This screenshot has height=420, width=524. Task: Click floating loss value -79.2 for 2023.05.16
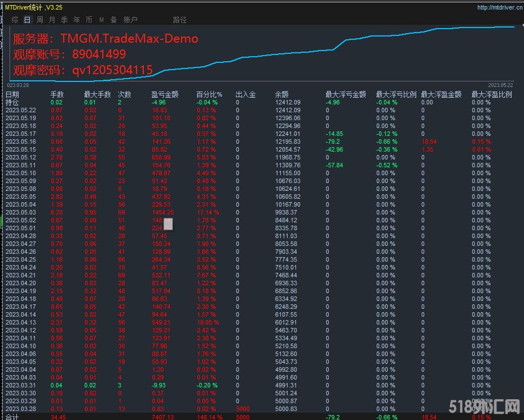pyautogui.click(x=332, y=141)
